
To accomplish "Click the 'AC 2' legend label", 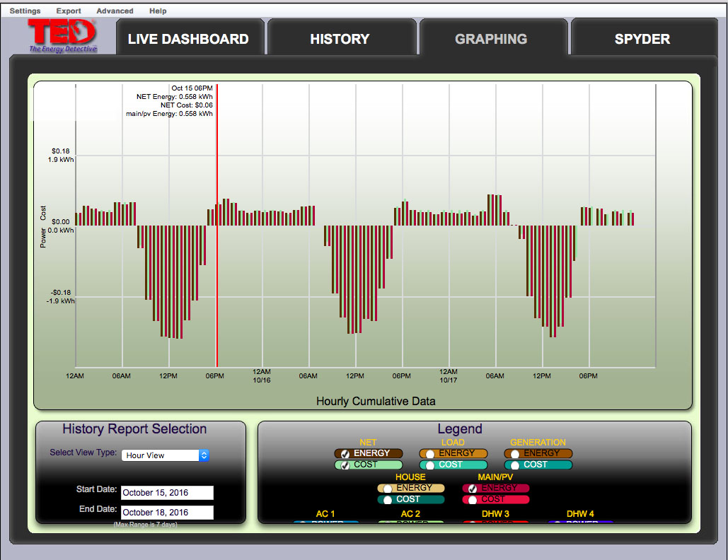I will click(410, 513).
